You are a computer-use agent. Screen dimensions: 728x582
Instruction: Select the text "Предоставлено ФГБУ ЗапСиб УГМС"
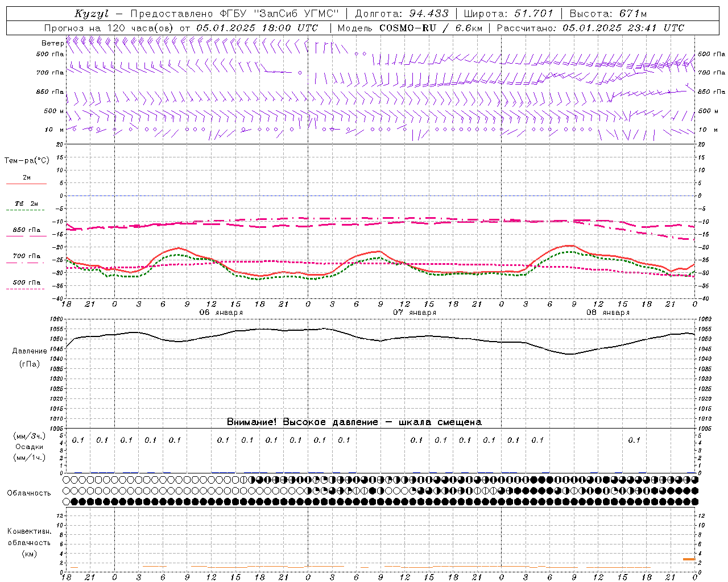pyautogui.click(x=234, y=14)
